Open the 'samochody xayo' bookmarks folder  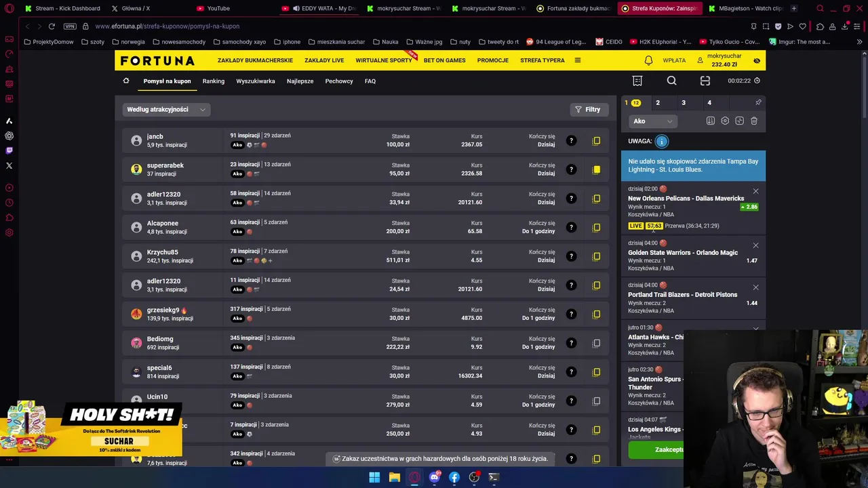click(239, 42)
